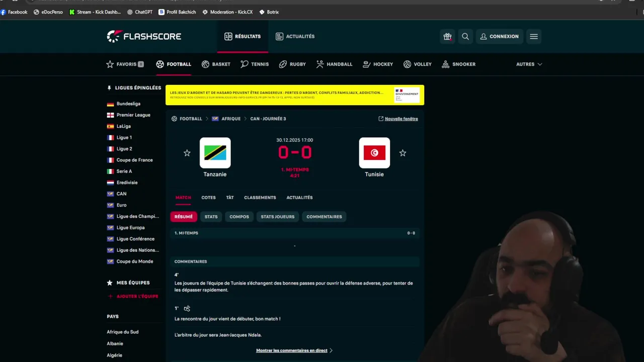Screen dimensions: 644x362
Task: Open the hamburger menu icon
Action: pos(534,36)
